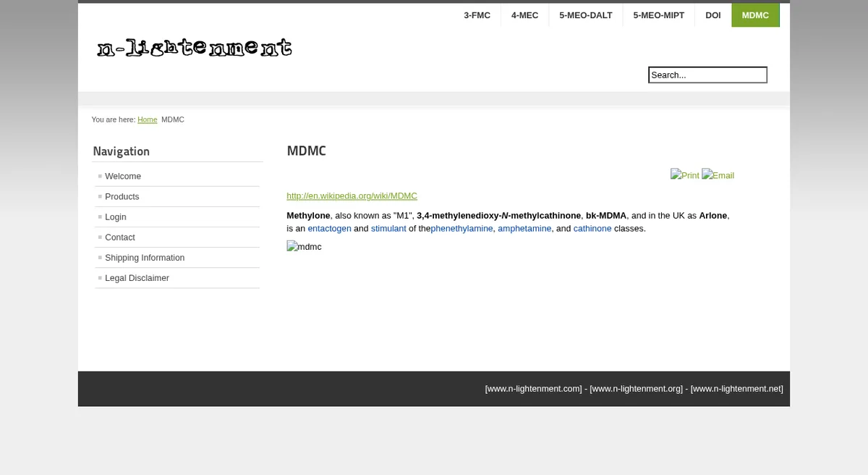This screenshot has height=475, width=868.
Task: Click the bold word Methylone
Action: point(308,216)
